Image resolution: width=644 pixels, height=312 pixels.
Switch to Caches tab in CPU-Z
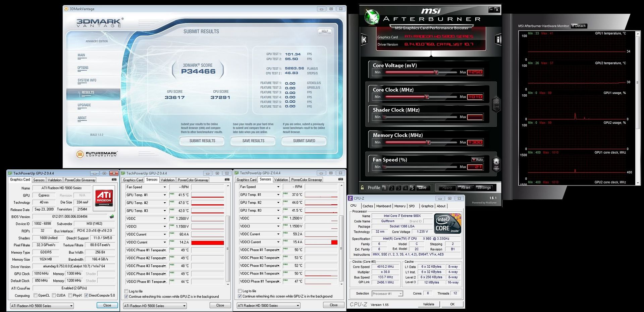(x=368, y=206)
